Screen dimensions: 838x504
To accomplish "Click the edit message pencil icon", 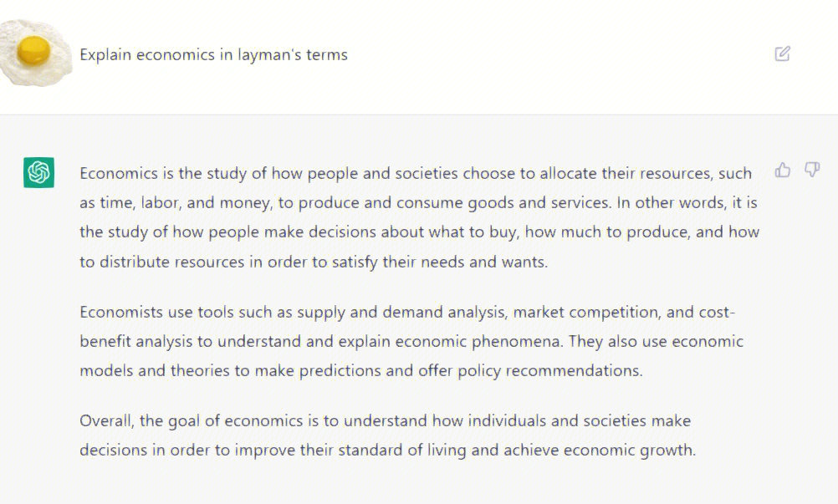I will pyautogui.click(x=783, y=53).
